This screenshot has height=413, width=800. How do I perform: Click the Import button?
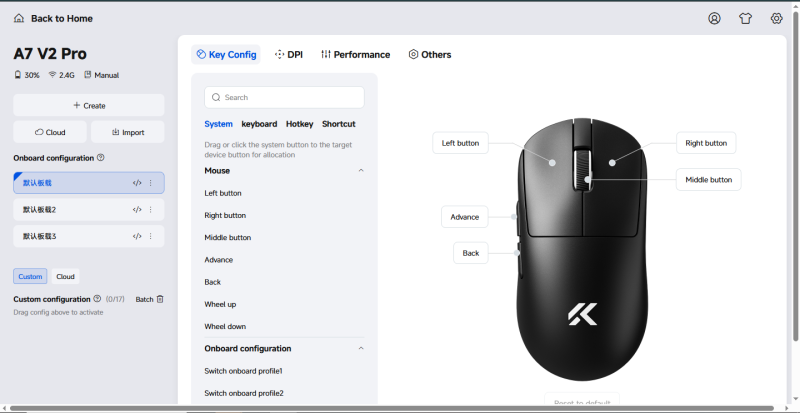[128, 132]
